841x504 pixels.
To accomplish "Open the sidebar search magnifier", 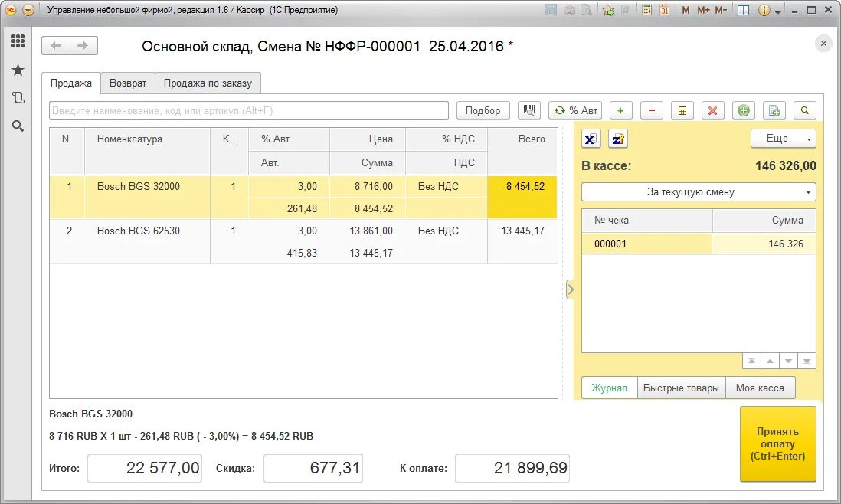I will point(18,126).
